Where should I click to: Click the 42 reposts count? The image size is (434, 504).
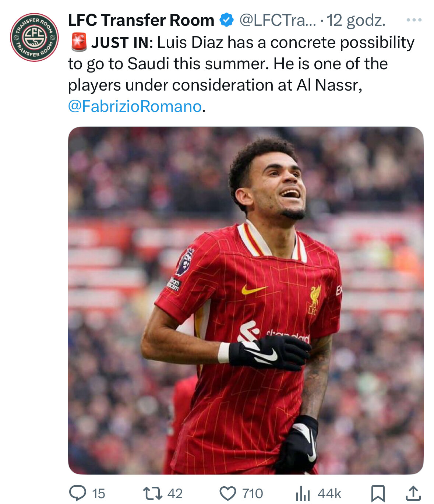pyautogui.click(x=175, y=494)
